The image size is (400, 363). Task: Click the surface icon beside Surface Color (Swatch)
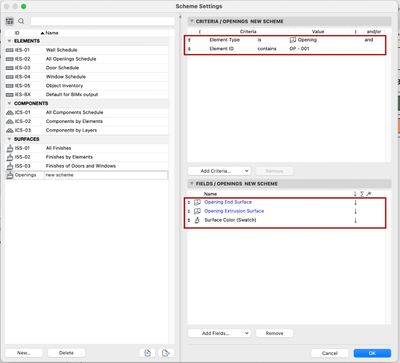pyautogui.click(x=197, y=220)
